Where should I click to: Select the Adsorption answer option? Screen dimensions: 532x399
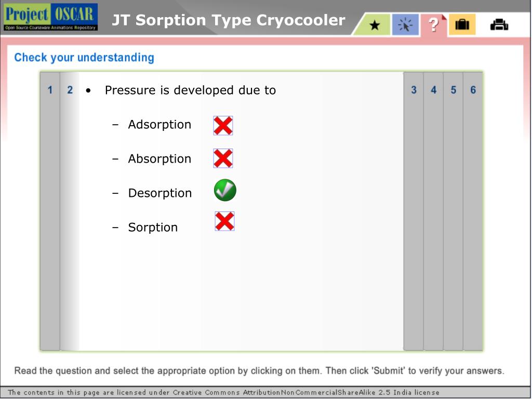(x=159, y=125)
